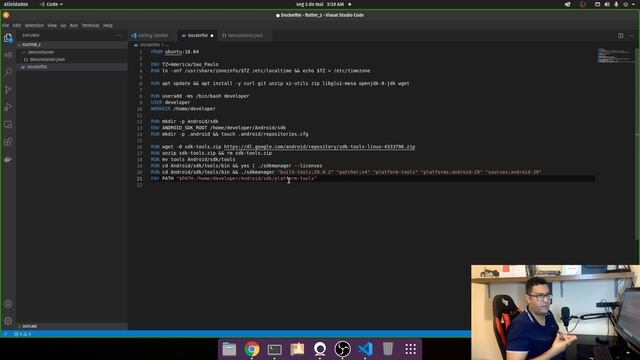Open Explorer panel ellipsis actions menu
This screenshot has width=640, height=360.
click(119, 36)
